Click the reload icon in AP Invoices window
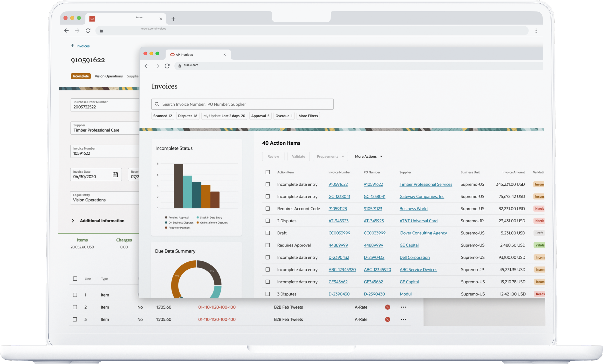The width and height of the screenshot is (603, 364). (x=167, y=66)
